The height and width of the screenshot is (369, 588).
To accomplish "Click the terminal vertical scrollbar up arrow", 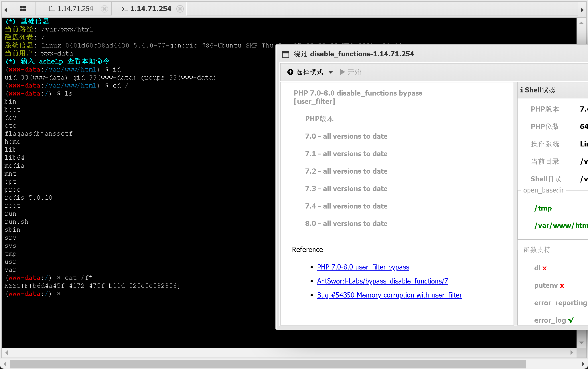I will coord(581,23).
